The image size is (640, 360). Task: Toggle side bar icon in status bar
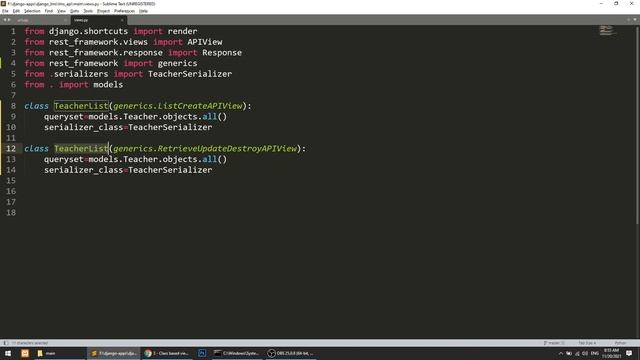[x=5, y=343]
